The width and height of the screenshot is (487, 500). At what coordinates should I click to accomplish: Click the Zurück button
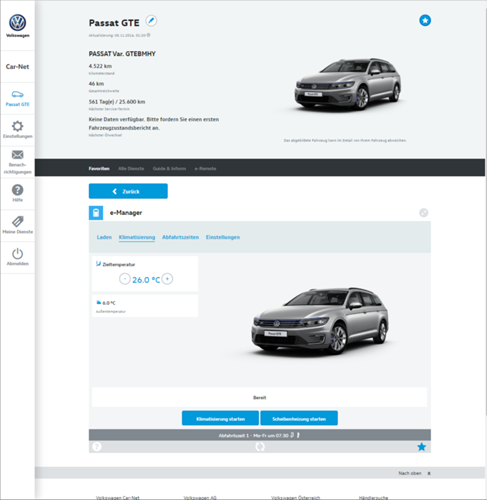(x=128, y=191)
